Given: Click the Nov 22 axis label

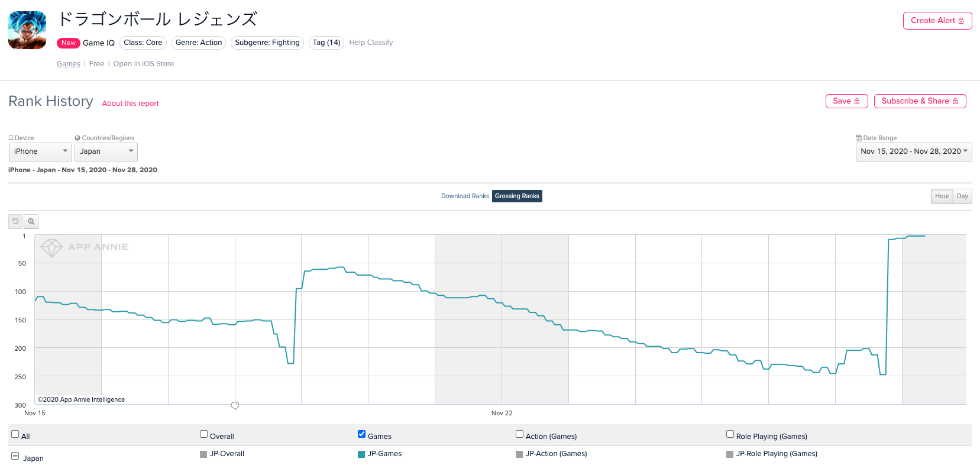Looking at the screenshot, I should (502, 413).
